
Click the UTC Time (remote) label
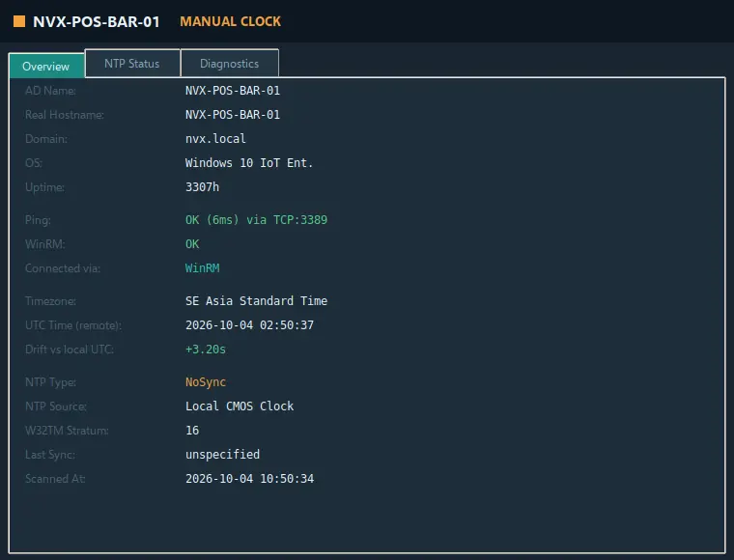[x=73, y=325]
